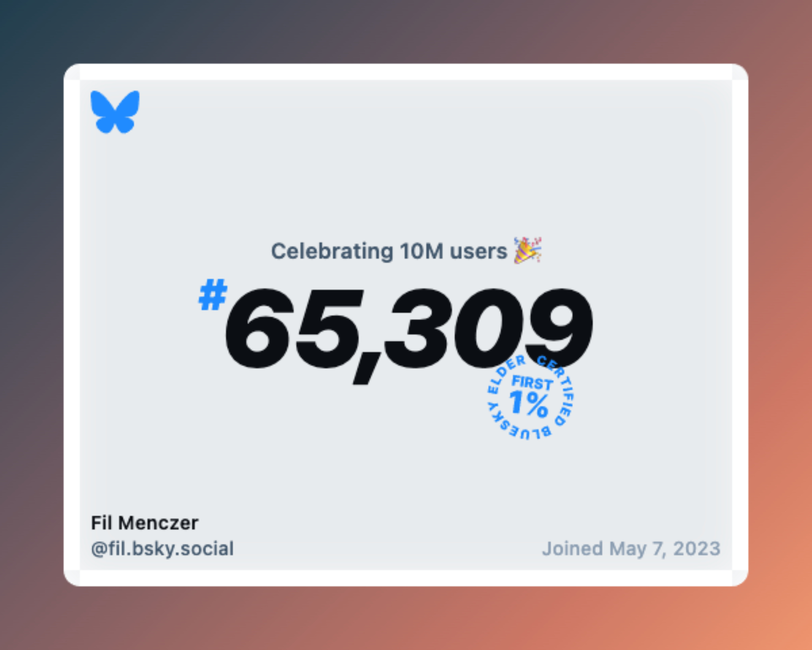Viewport: 812px width, 650px height.
Task: Select the Certified Bluesky Elder stamp badge
Action: 530,397
